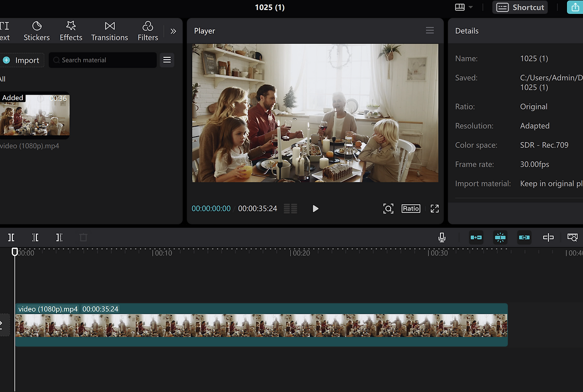Select the video (1080p).mp4 clip on the timeline

pos(261,325)
